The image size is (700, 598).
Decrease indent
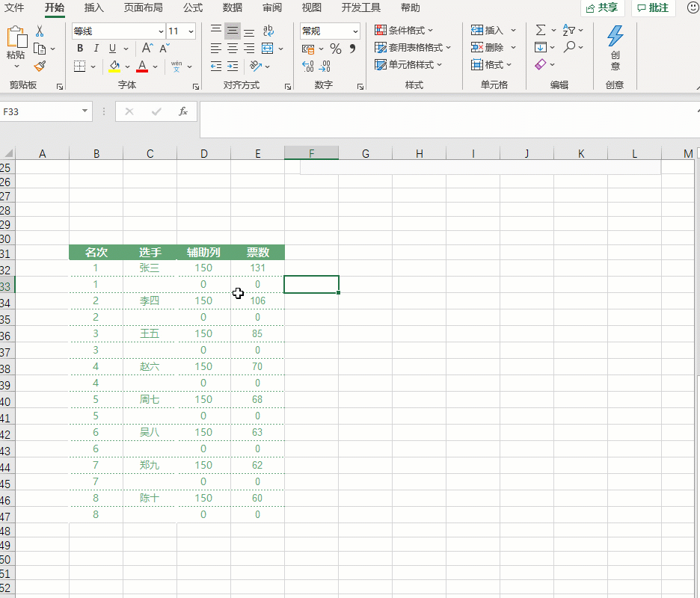click(216, 67)
